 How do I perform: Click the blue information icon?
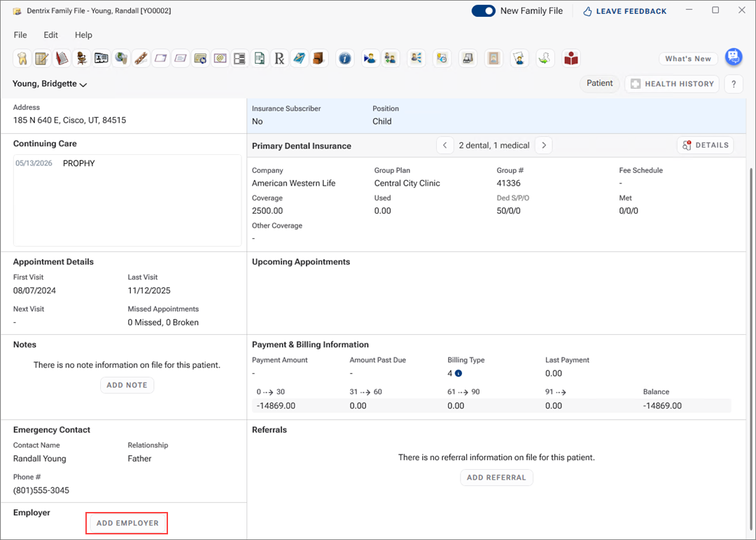[344, 59]
